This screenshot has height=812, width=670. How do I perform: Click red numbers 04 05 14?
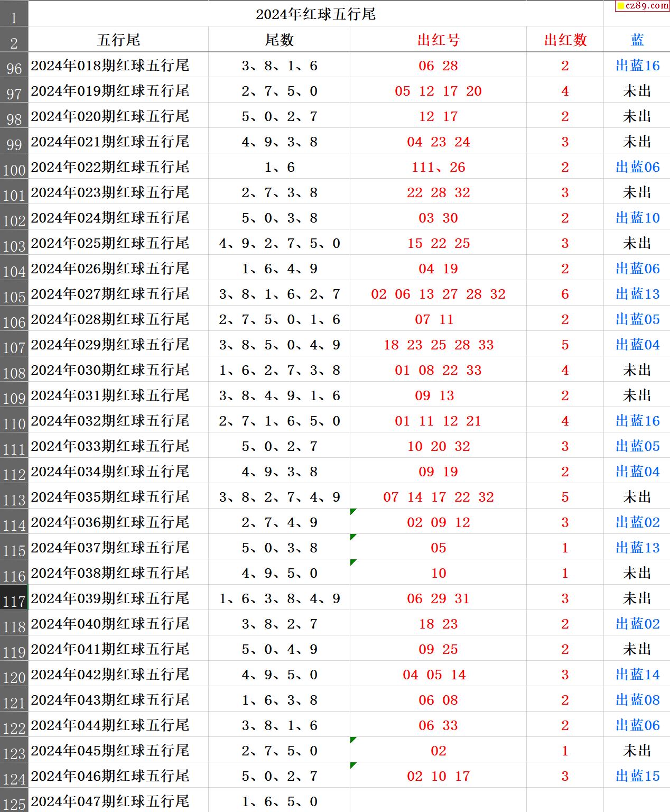click(x=434, y=675)
